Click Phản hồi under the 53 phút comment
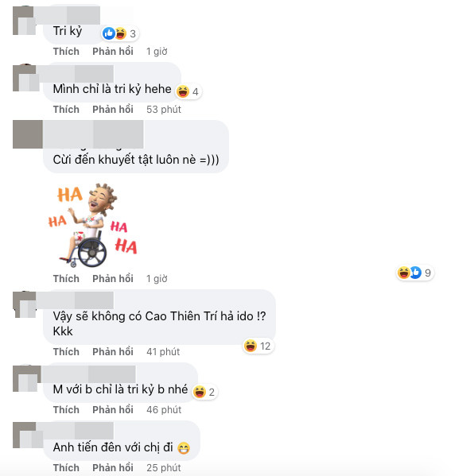This screenshot has width=470, height=476. coord(113,110)
